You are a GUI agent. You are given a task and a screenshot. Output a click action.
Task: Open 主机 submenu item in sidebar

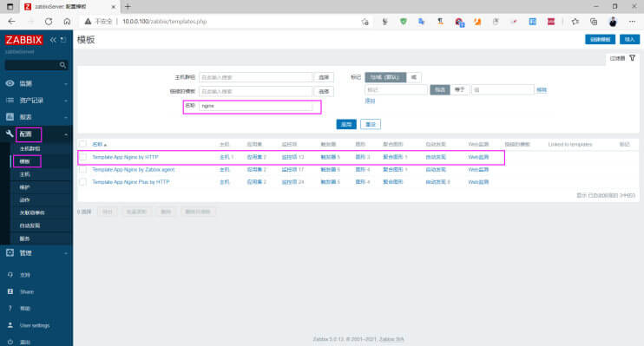24,174
